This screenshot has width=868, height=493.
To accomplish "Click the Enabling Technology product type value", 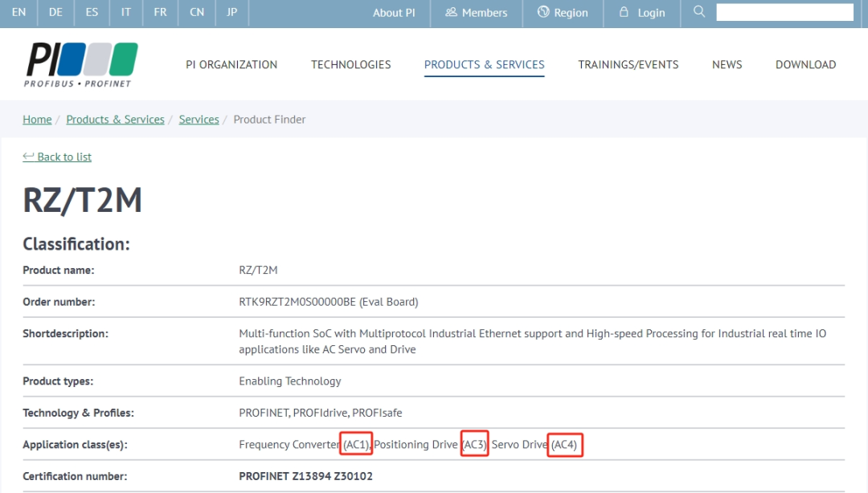I will [290, 381].
